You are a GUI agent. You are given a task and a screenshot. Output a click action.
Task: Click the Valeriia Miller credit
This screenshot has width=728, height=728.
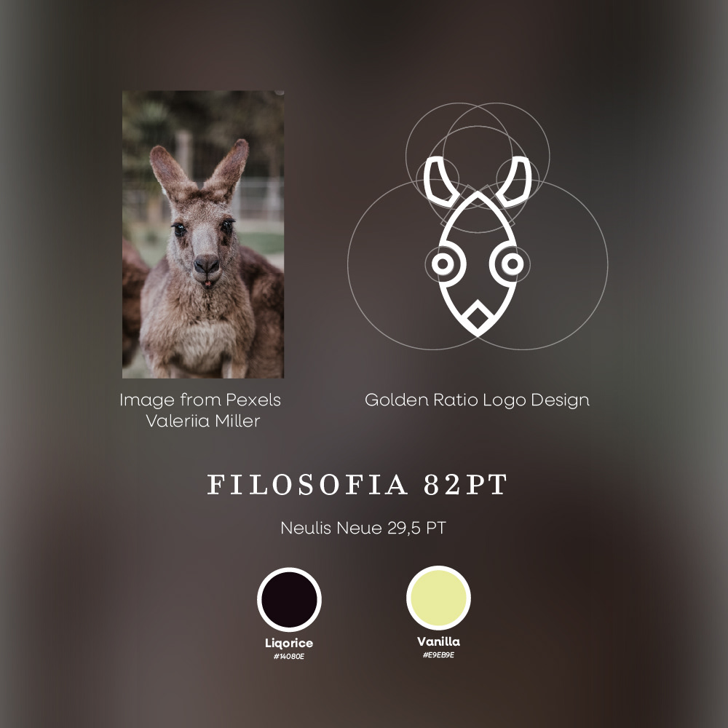tap(203, 421)
